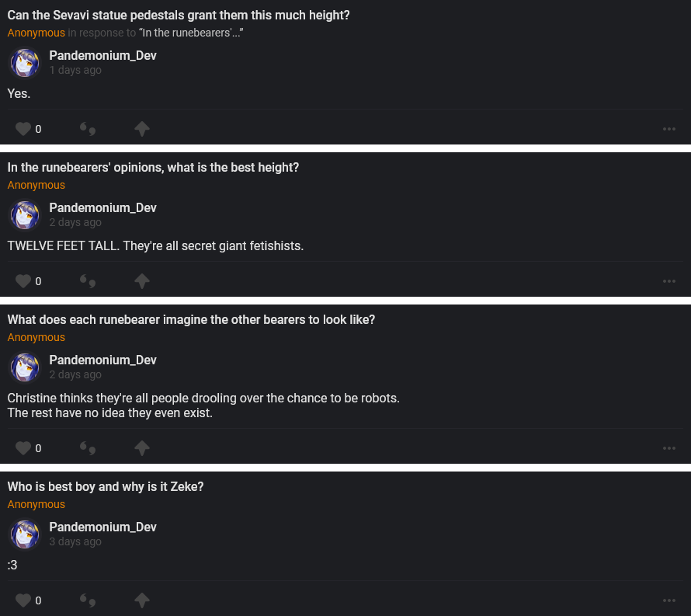
Task: Quote the Sevavi statue pedestals answer
Action: [x=88, y=129]
